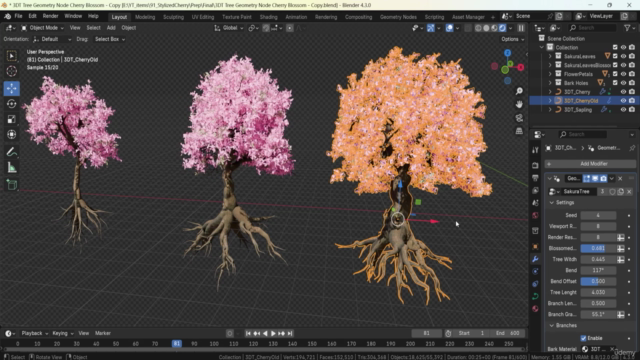640x360 pixels.
Task: Open Object Data green curve tab
Action: (x=535, y=296)
